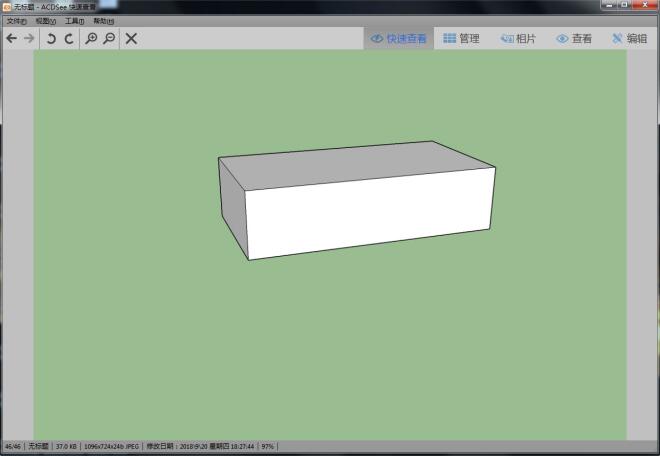Maximize the ACDSee window

click(623, 5)
